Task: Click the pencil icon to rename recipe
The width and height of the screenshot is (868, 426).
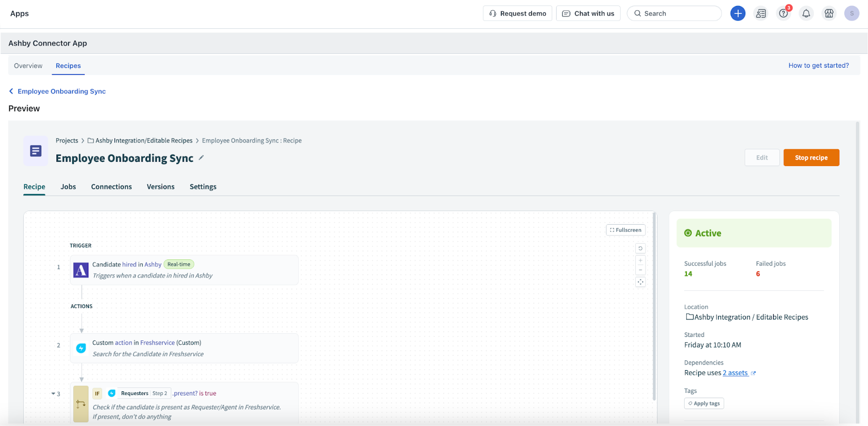Action: click(x=201, y=158)
